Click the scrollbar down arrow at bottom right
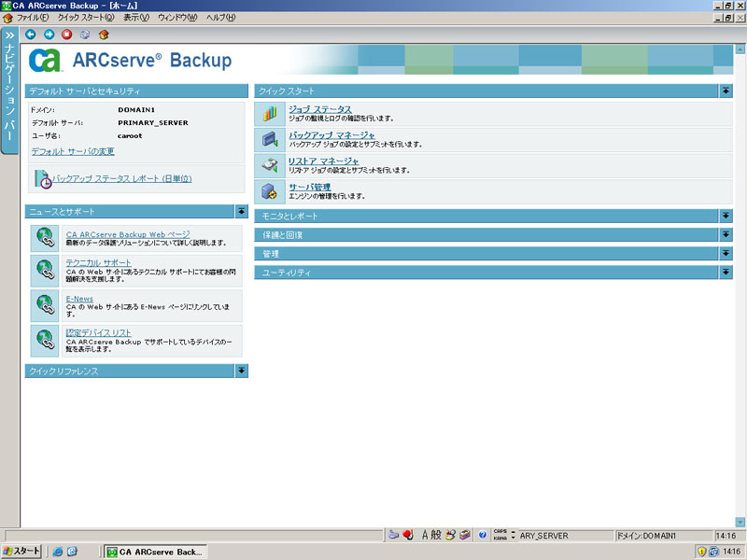Viewport: 747px width, 560px height. [740, 523]
